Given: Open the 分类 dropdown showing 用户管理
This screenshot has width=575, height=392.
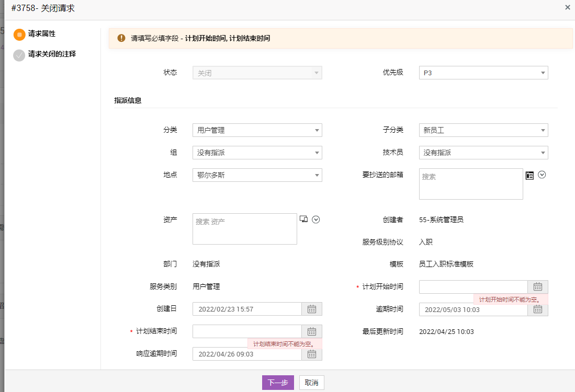Looking at the screenshot, I should pyautogui.click(x=257, y=130).
